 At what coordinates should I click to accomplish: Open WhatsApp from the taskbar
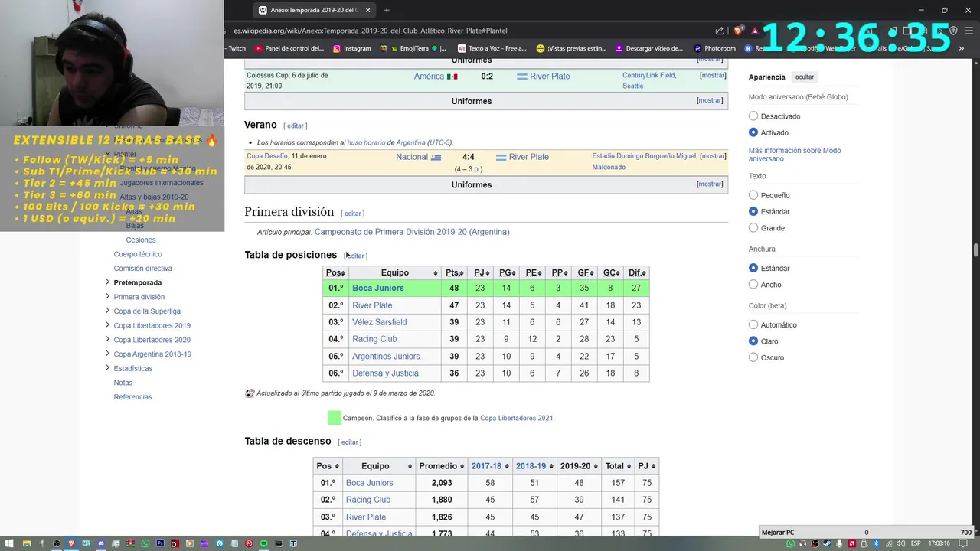[145, 543]
